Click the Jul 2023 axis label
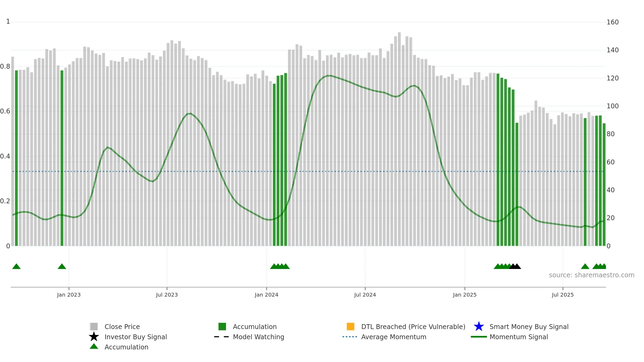Viewport: 644px width, 362px height. point(167,295)
